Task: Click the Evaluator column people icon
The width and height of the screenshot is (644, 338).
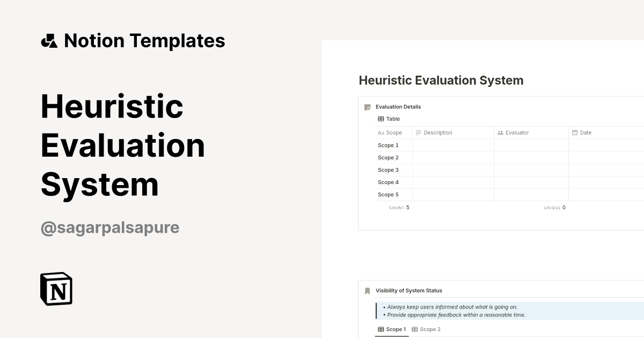Action: (500, 133)
